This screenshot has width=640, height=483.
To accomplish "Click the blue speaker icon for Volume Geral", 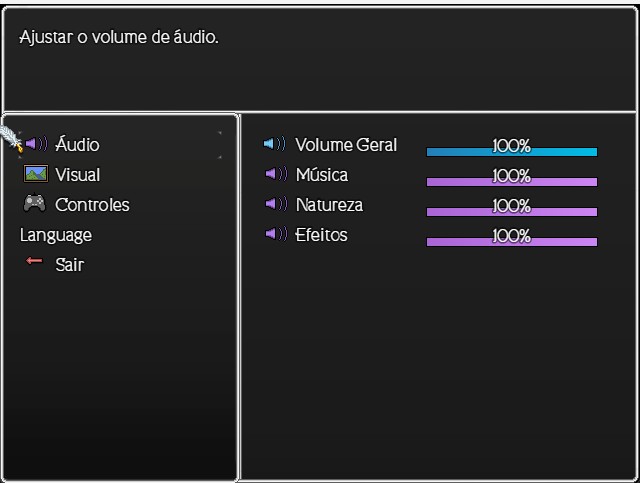I will [x=275, y=143].
